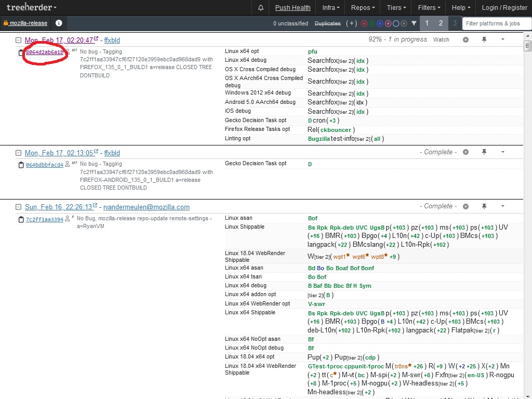Collapse the Mon Feb 17 02:20:47 push
Screen dimensions: 532x399
[19, 40]
